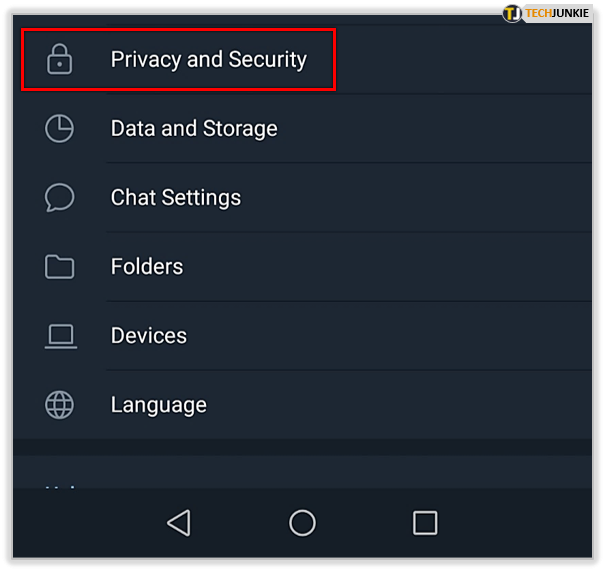
Task: Go to the Folders settings entry
Action: click(147, 267)
